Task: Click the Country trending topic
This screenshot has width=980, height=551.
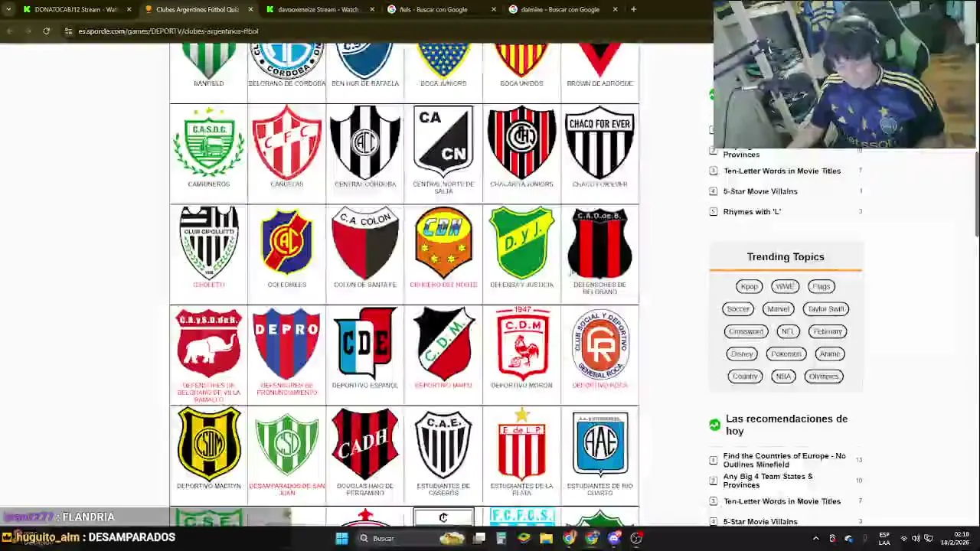Action: click(x=744, y=377)
